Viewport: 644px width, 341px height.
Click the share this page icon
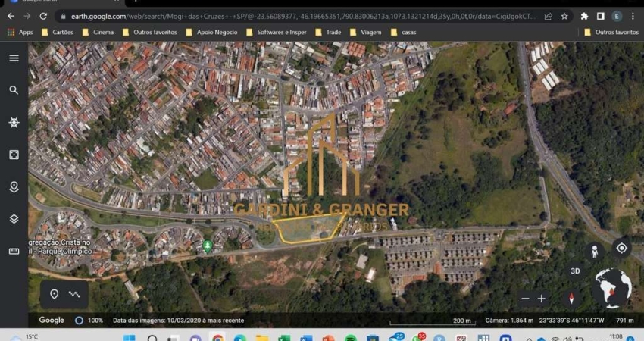click(548, 17)
